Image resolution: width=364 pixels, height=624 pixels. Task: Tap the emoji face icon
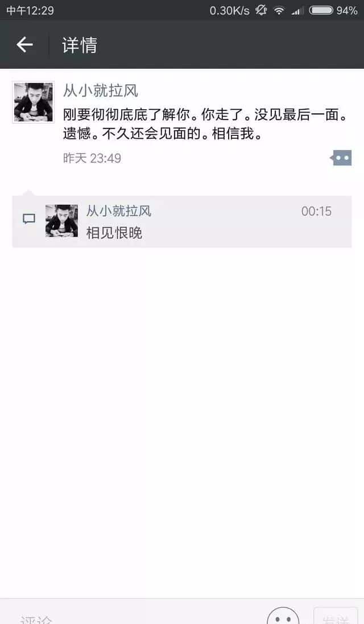click(x=283, y=617)
